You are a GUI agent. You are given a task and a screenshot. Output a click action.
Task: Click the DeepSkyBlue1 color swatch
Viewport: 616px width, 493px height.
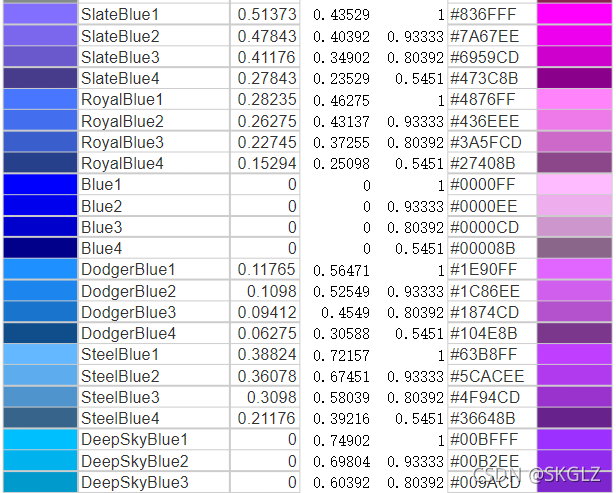[x=40, y=439]
